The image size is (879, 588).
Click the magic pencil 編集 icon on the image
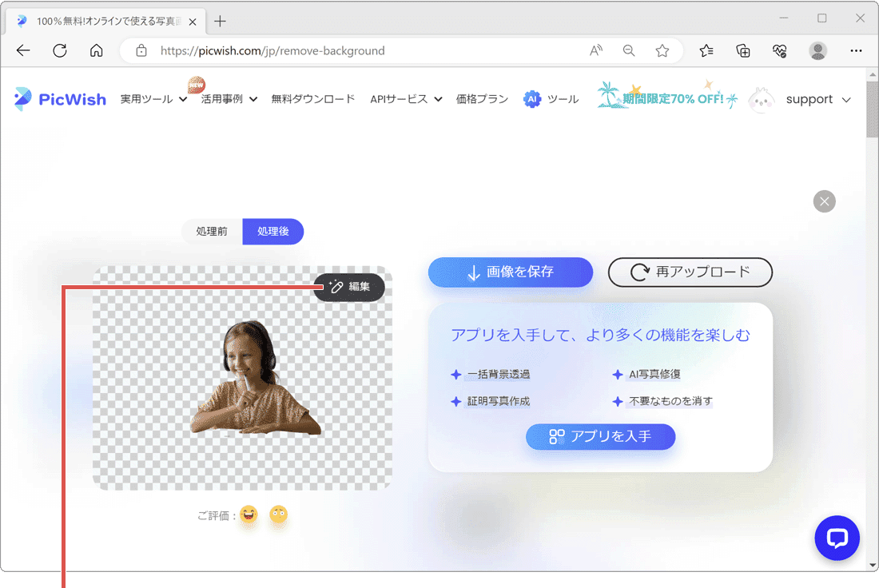[x=336, y=287]
